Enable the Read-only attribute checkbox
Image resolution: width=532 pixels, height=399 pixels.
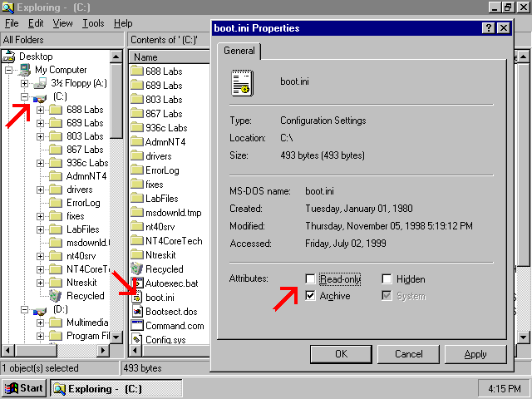click(x=310, y=279)
